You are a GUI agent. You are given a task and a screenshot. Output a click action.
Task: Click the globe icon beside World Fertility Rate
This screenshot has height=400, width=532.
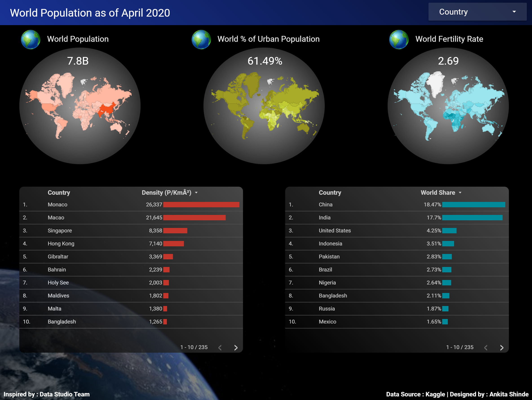coord(399,39)
